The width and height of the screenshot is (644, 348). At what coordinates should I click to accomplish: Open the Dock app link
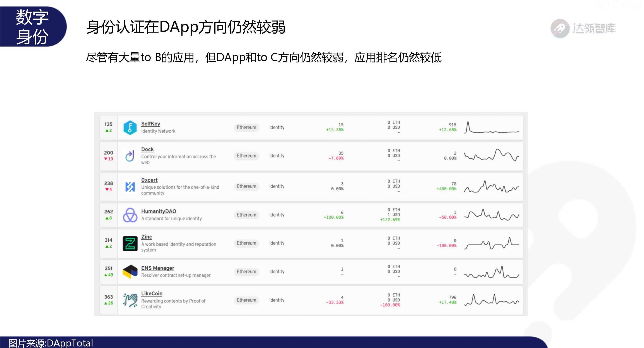tap(147, 150)
